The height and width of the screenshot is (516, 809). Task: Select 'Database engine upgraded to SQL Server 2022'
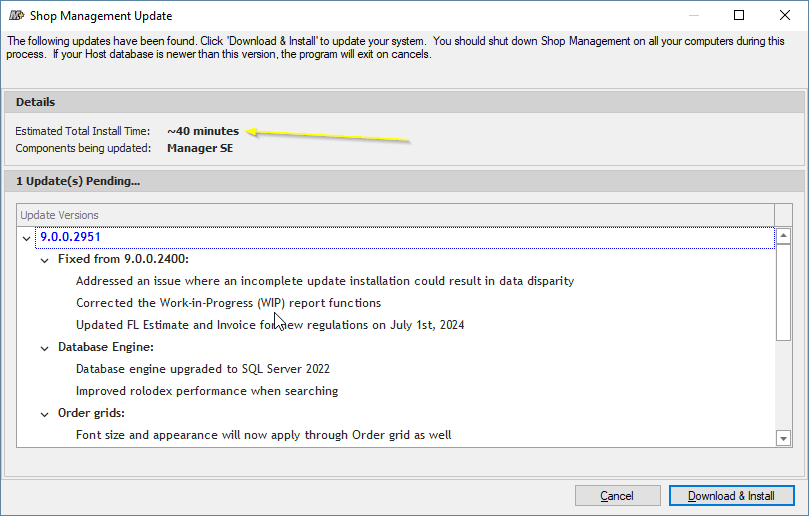coord(203,369)
